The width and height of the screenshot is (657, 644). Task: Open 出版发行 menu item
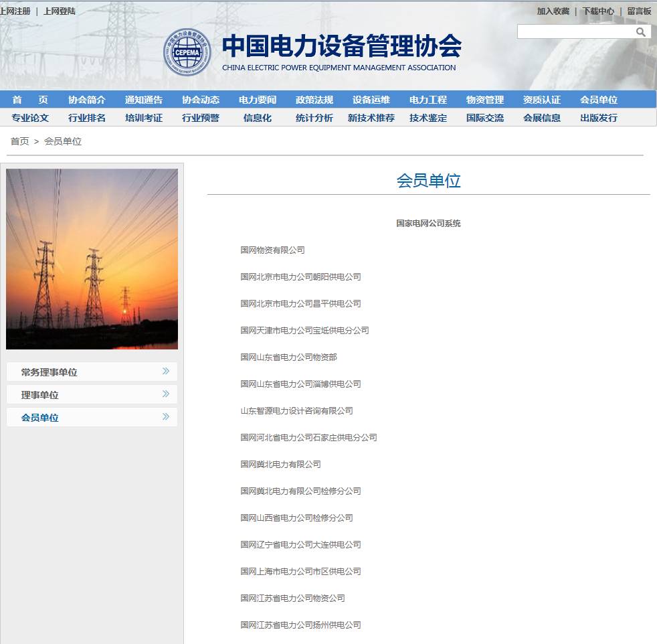click(x=599, y=118)
